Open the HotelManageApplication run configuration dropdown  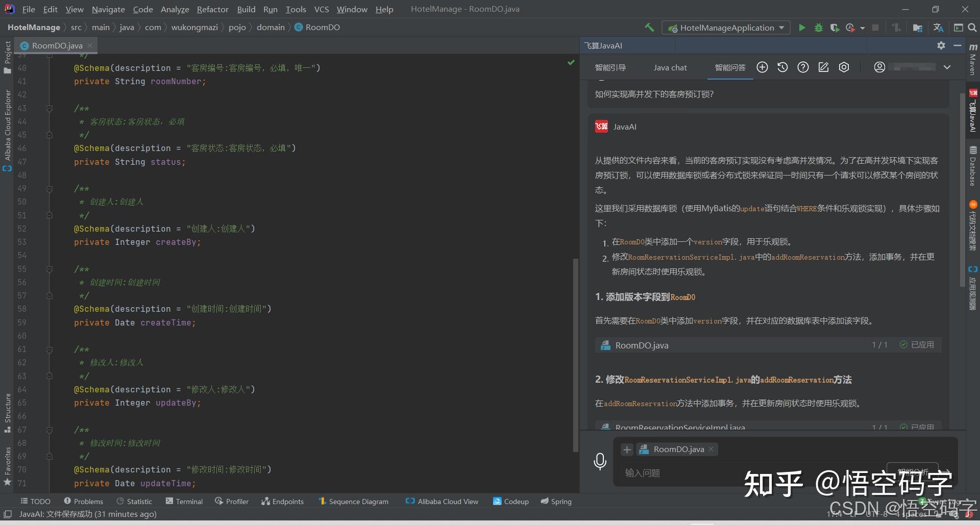click(x=726, y=28)
